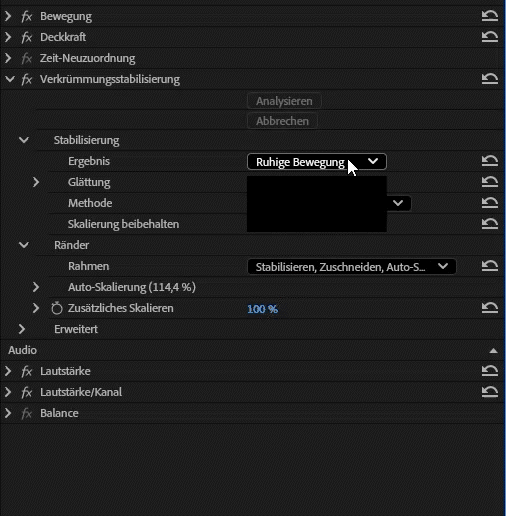The width and height of the screenshot is (506, 516).
Task: Toggle the fx icon for Zeit-Neuzuordnung
Action: click(x=27, y=58)
